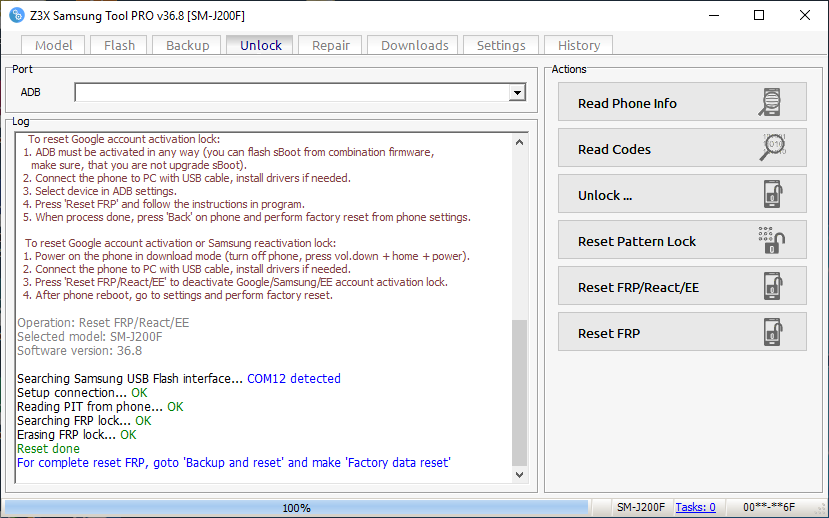This screenshot has height=518, width=829.
Task: Click the padlock phone icon beside Unlock ...
Action: 773,194
